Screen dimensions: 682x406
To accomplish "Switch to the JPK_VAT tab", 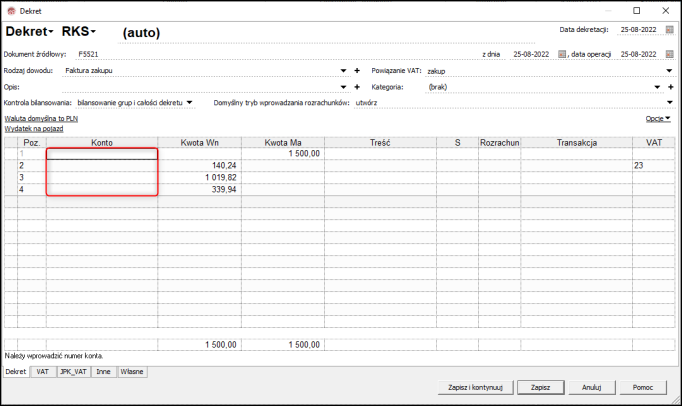I will tap(73, 372).
